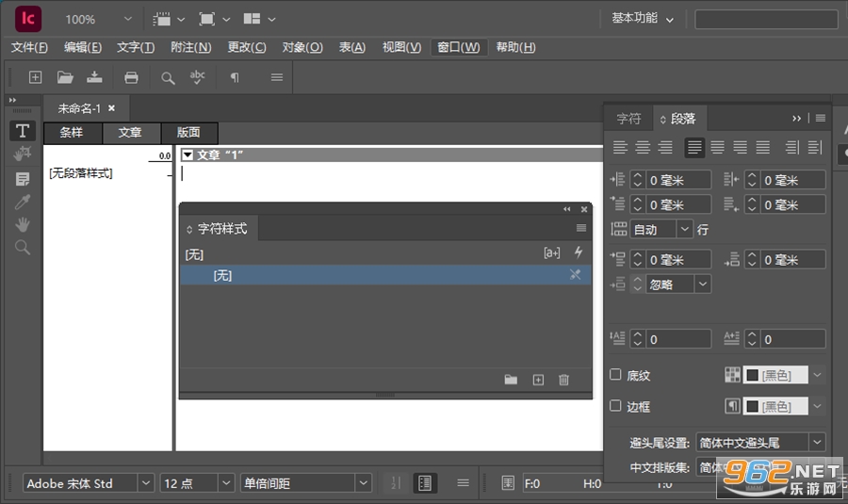Viewport: 848px width, 504px height.
Task: Open the Adobe 宋体 Std font dropdown
Action: pyautogui.click(x=145, y=483)
